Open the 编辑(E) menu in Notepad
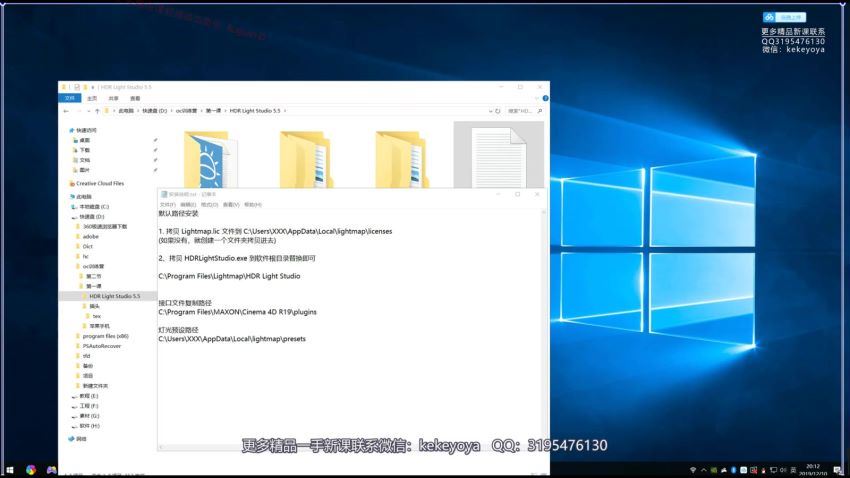 click(188, 204)
